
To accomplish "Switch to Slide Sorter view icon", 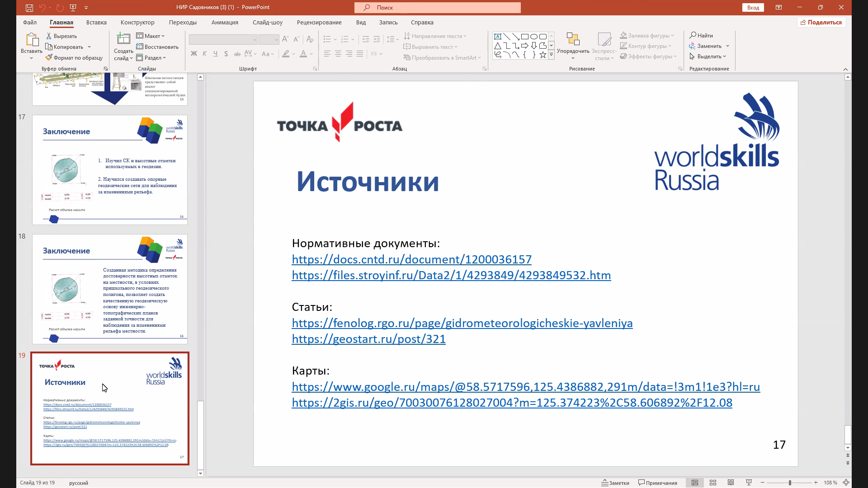I will point(713,483).
